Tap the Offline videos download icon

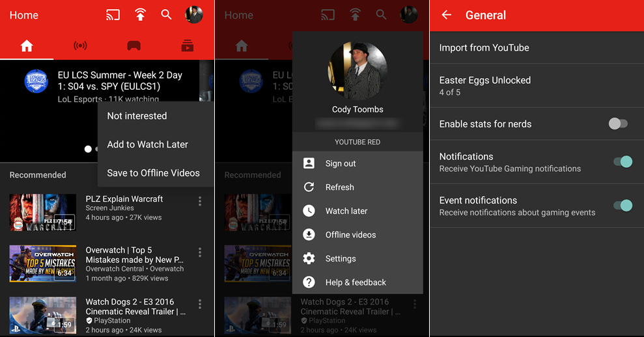click(x=309, y=234)
